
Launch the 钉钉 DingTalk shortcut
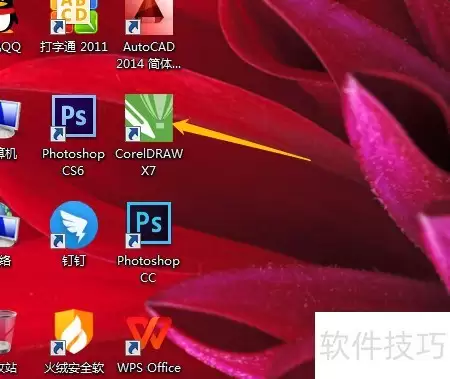click(74, 225)
